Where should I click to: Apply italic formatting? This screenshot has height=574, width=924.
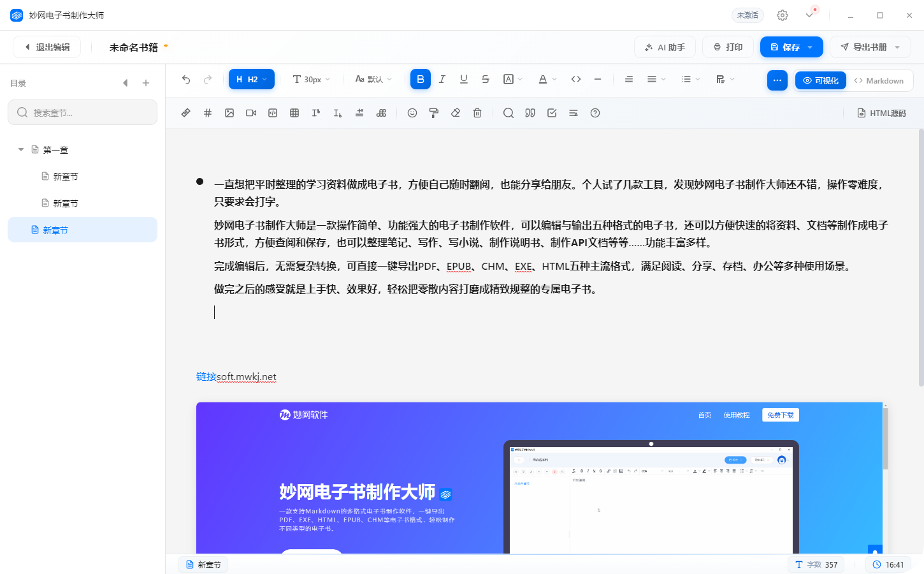(442, 79)
